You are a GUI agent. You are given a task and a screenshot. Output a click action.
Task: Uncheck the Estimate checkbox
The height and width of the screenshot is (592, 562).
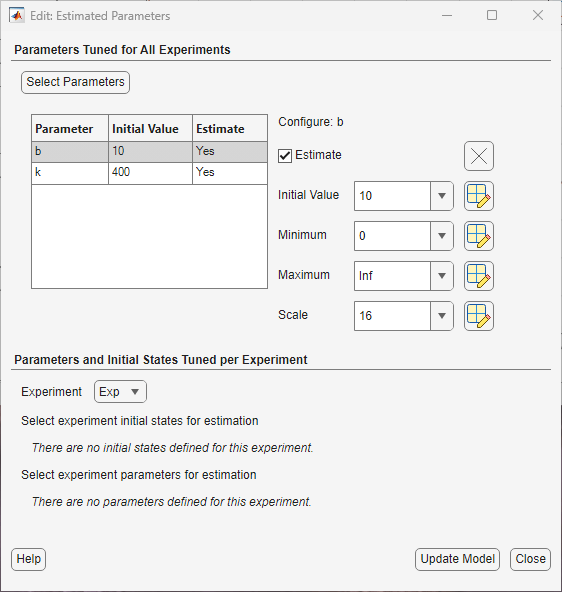(285, 156)
